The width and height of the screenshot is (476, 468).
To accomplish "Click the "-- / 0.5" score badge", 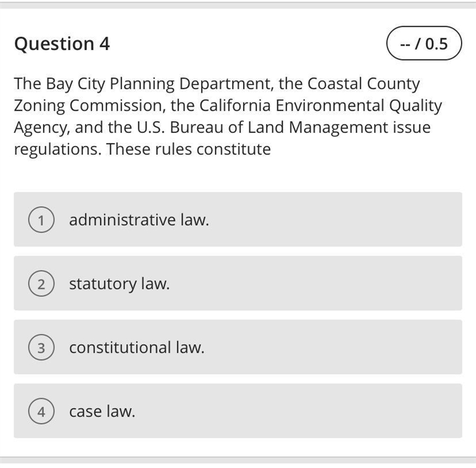I will 424,43.
